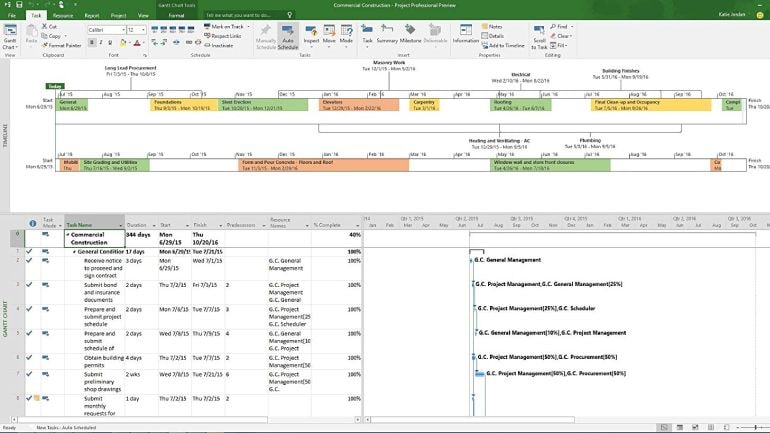Image resolution: width=770 pixels, height=433 pixels.
Task: Click the Tell Me lightbulb icon
Action: coord(290,15)
